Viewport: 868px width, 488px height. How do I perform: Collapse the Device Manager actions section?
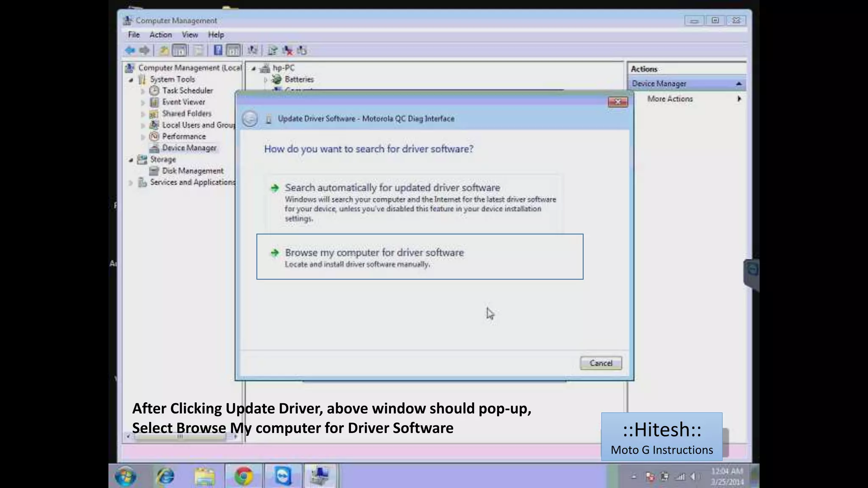[x=739, y=84]
